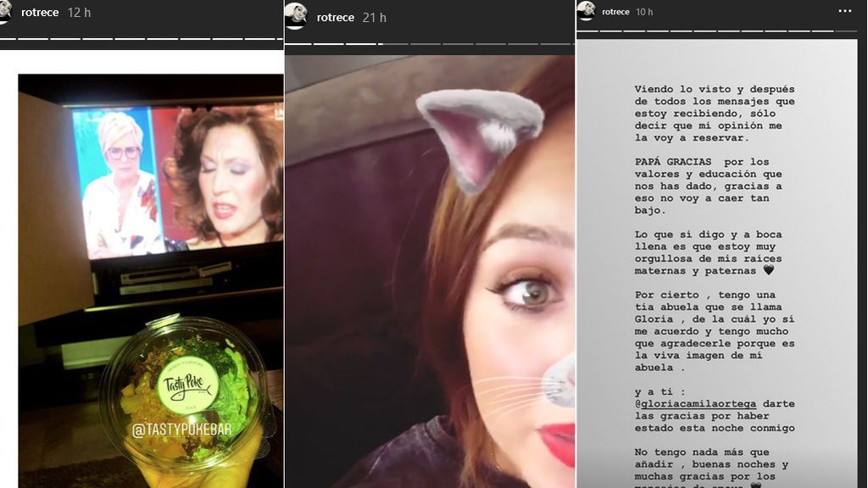The width and height of the screenshot is (868, 488).
Task: Click the story progress bar in left story
Action: pos(142,39)
